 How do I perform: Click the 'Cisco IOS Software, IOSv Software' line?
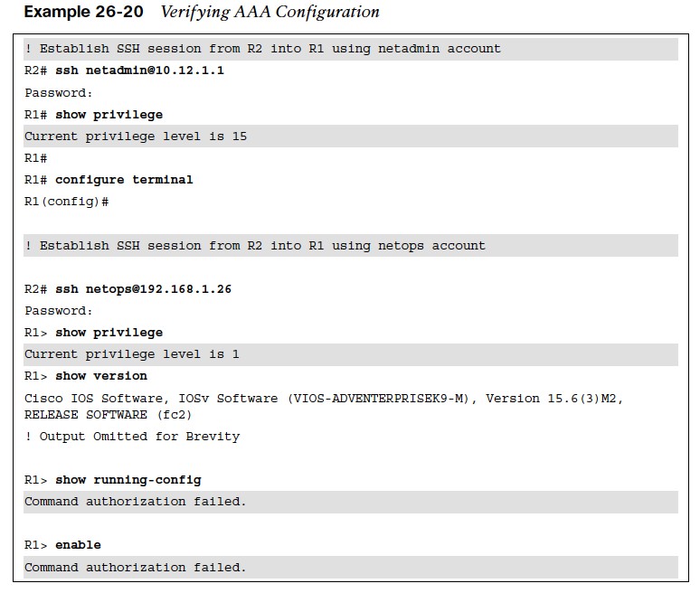pyautogui.click(x=324, y=399)
